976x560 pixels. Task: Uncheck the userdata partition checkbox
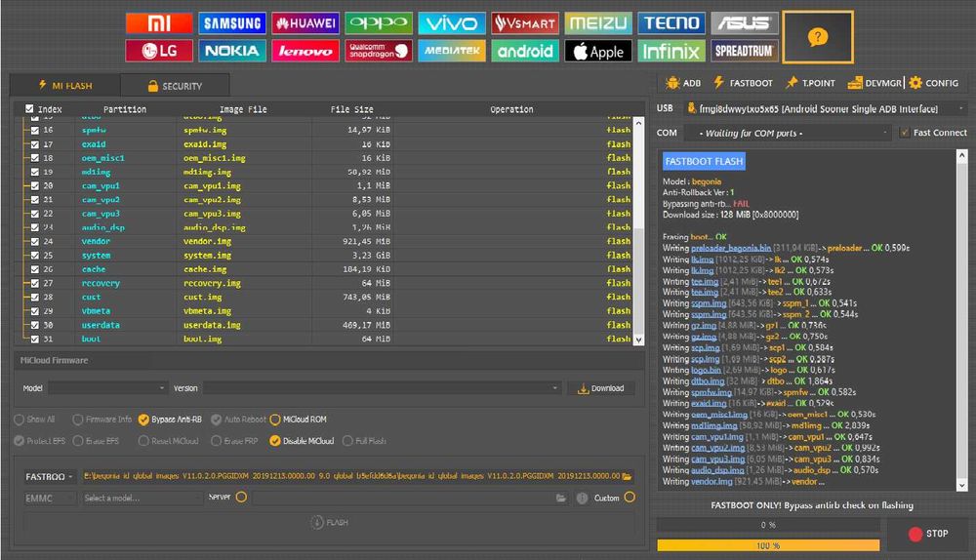[x=35, y=325]
